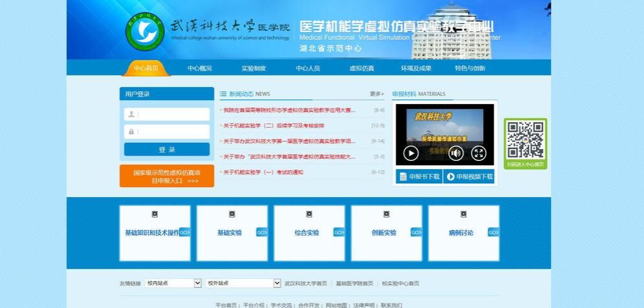The image size is (644, 308).
Task: Click GO arrow on 基础实验 card
Action: (x=262, y=232)
